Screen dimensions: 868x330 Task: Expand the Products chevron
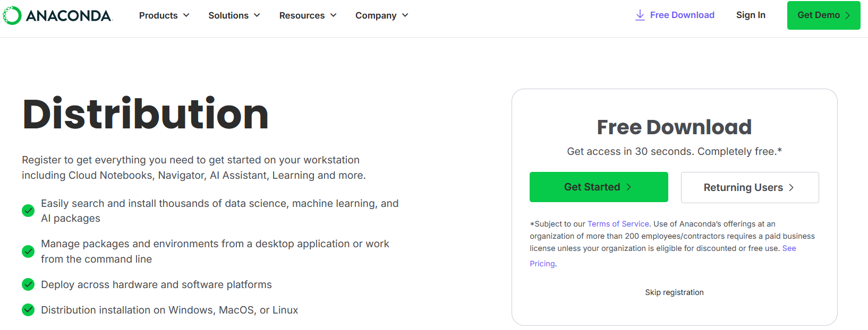tap(186, 15)
